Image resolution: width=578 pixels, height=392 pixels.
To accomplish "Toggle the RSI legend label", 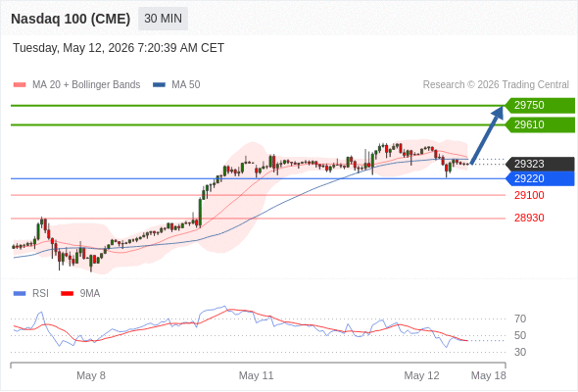I will (x=40, y=294).
